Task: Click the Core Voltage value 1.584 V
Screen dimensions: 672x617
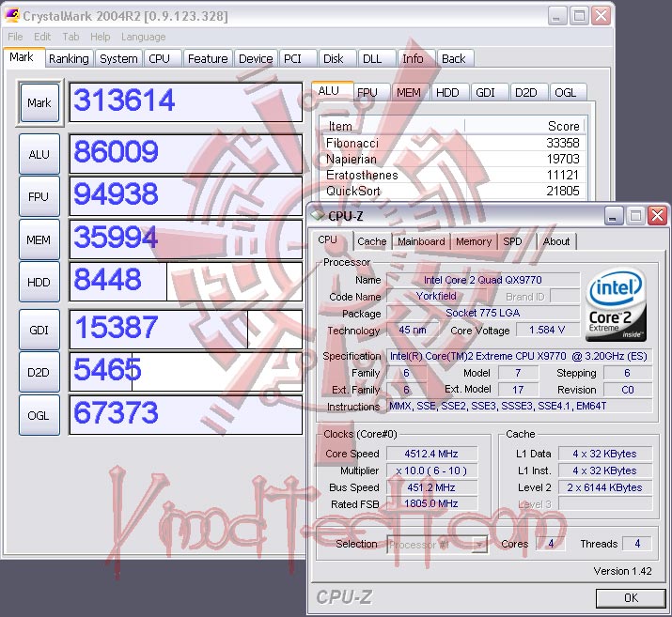Action: tap(547, 330)
